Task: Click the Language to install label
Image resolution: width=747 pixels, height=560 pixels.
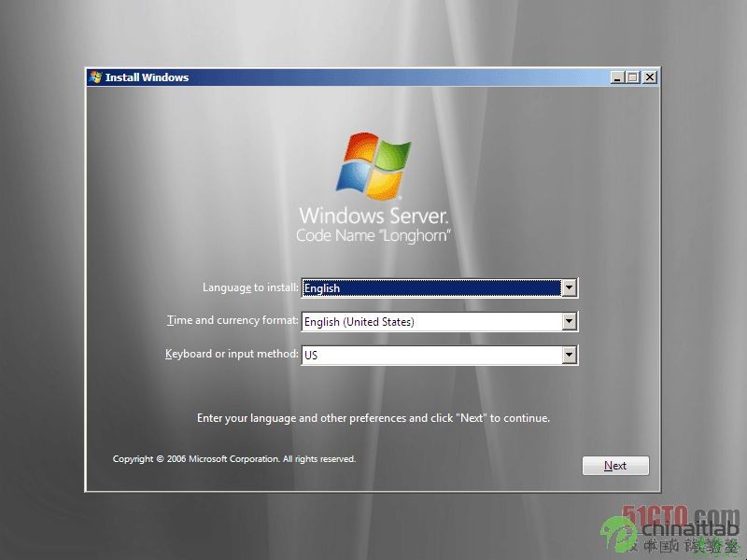Action: point(250,287)
